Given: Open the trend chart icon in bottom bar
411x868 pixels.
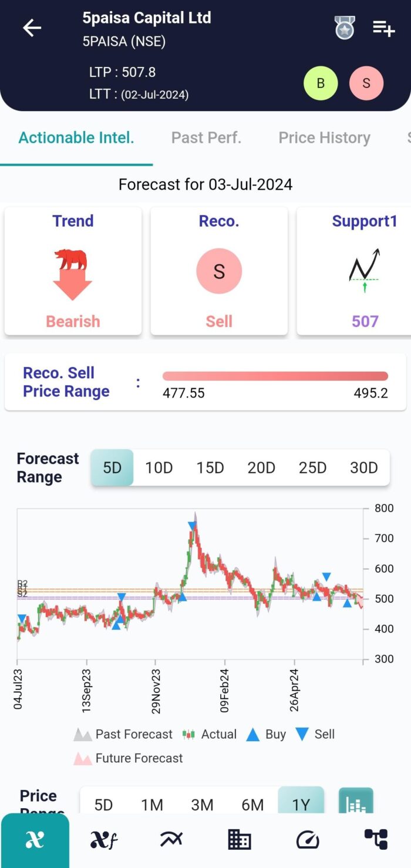Looking at the screenshot, I should [x=170, y=840].
